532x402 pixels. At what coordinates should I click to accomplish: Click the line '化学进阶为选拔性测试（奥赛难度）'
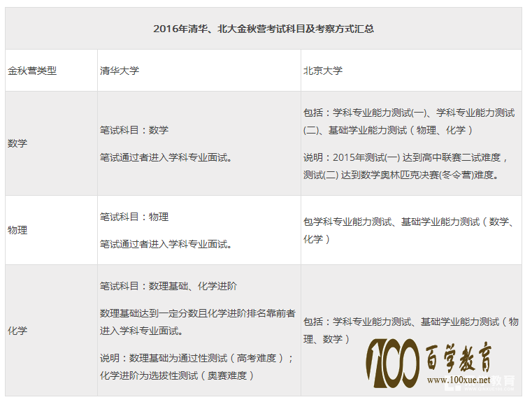177,375
